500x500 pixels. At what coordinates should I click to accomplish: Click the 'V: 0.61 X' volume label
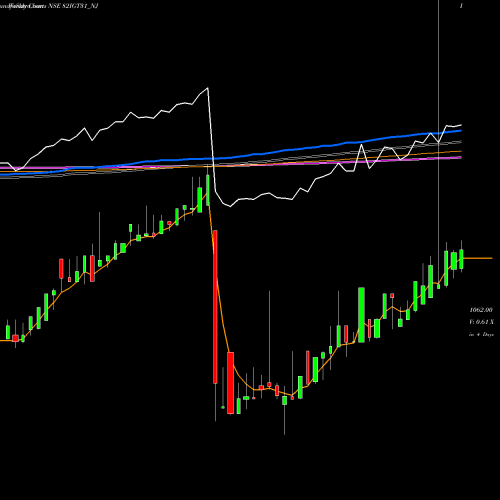481,322
